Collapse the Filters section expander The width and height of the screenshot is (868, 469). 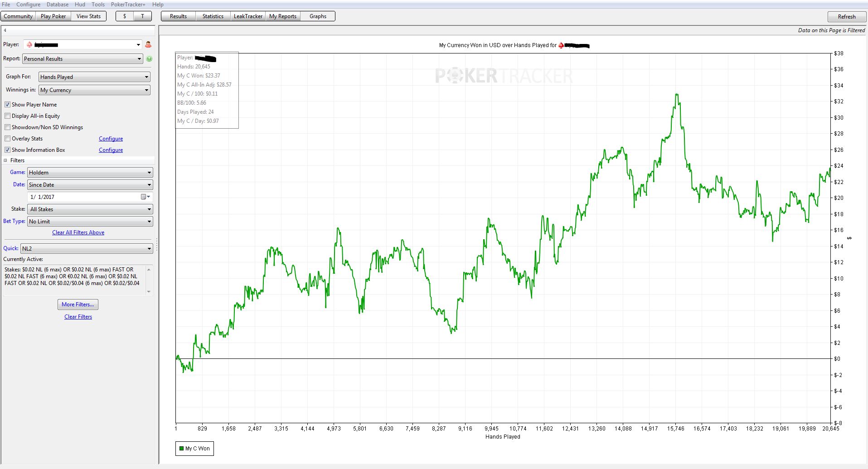point(5,160)
